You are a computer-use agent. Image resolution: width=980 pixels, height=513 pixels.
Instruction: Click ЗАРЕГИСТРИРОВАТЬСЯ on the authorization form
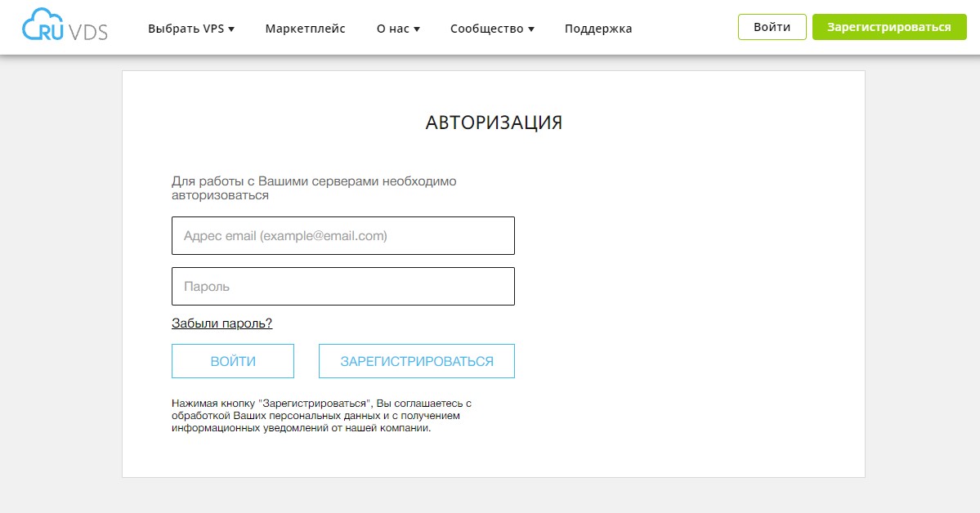pyautogui.click(x=416, y=360)
